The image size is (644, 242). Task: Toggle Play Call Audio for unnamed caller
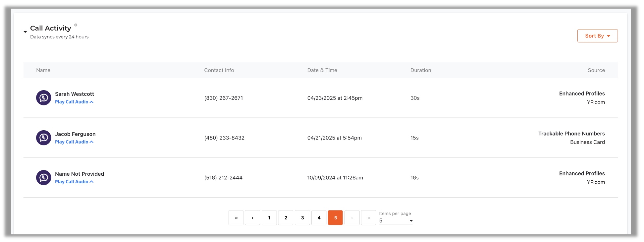click(74, 182)
